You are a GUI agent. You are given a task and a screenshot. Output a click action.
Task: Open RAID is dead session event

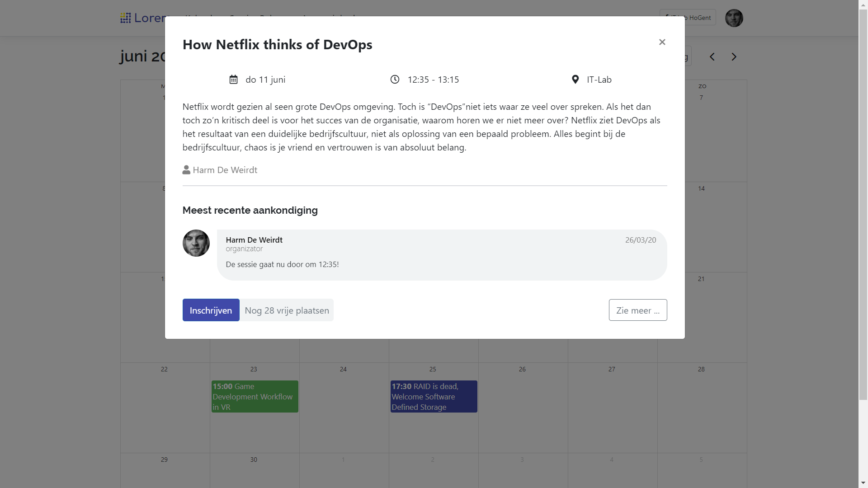434,397
